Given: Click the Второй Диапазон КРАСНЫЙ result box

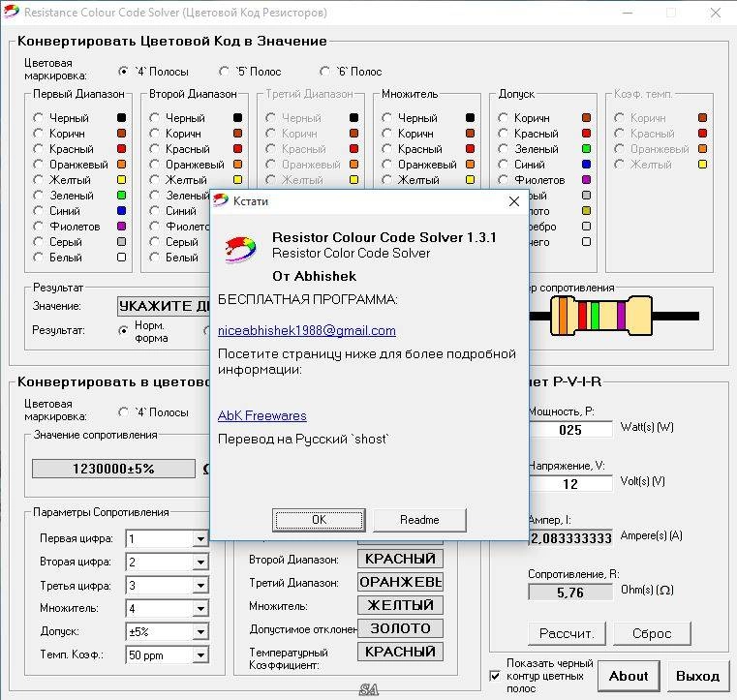Looking at the screenshot, I should click(400, 559).
